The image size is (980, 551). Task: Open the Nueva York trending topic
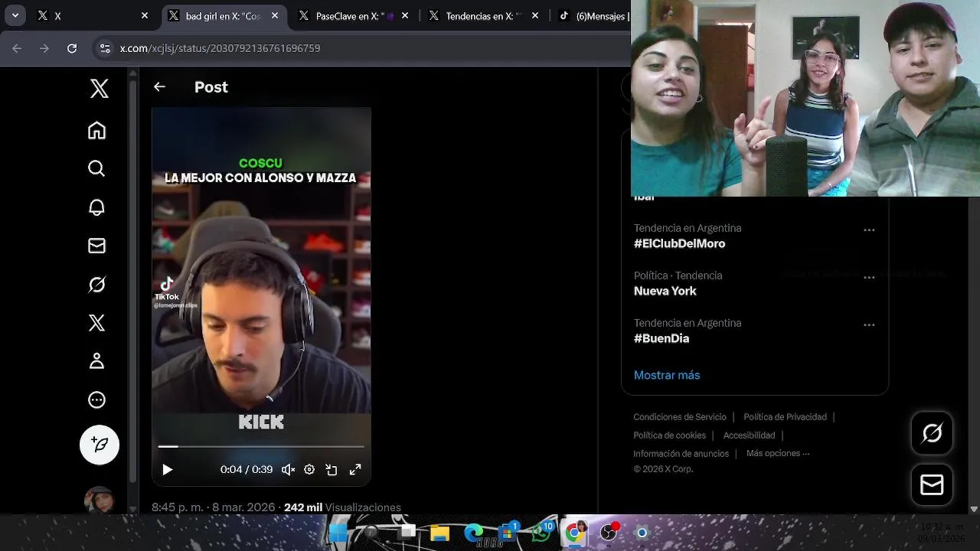coord(665,291)
